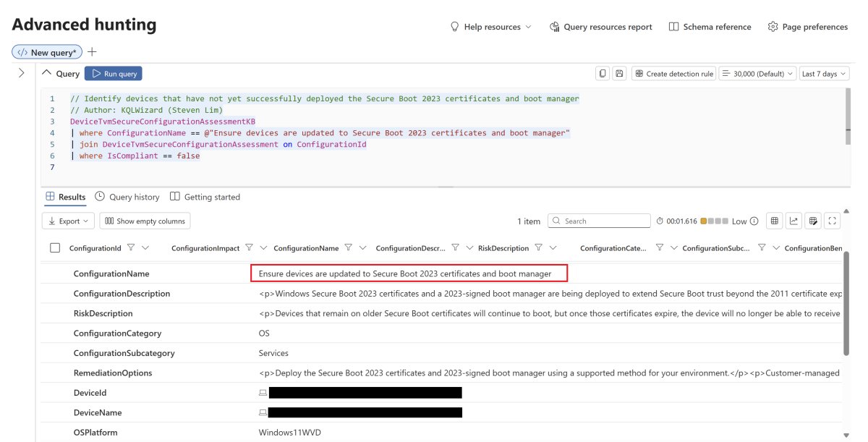Viewport: 868px width, 442px height.
Task: Click the results pane vertical scrollbar
Action: 847,304
